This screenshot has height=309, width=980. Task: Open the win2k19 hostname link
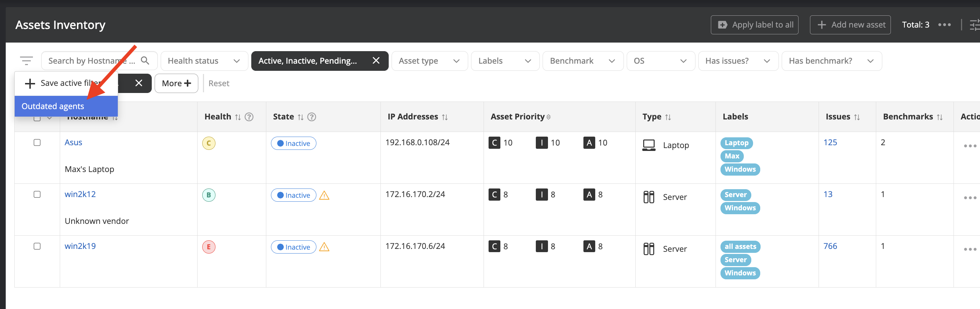(x=80, y=246)
